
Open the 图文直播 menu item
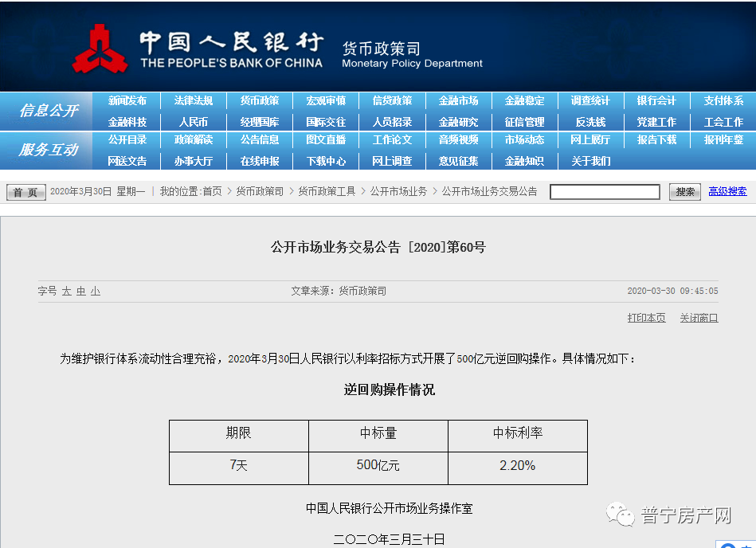pyautogui.click(x=326, y=139)
